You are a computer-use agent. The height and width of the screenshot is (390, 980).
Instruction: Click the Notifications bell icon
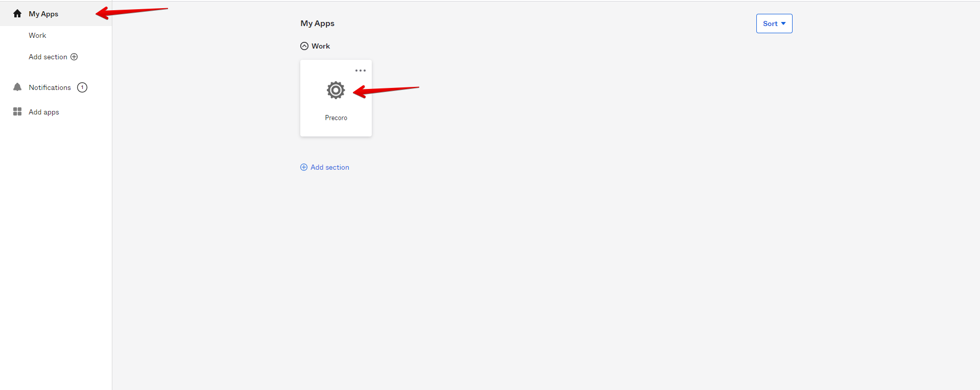click(x=17, y=87)
